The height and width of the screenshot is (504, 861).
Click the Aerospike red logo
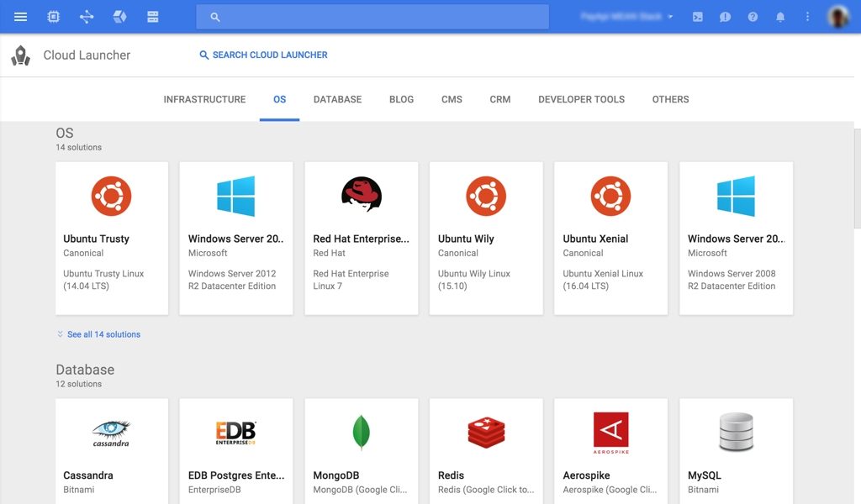(x=611, y=433)
